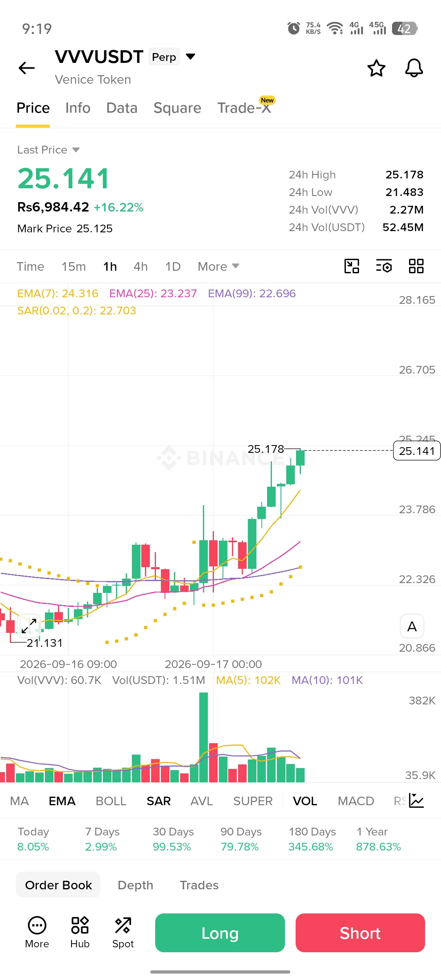Tap the MA(10): 101K volume label
Viewport: 441px width, 980px height.
(x=327, y=680)
